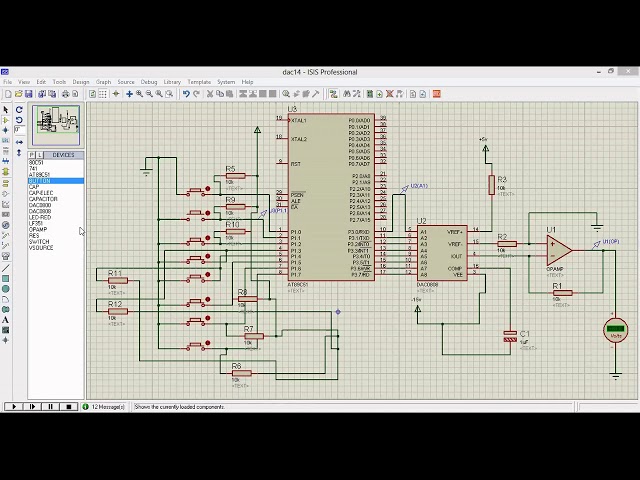Image resolution: width=640 pixels, height=480 pixels.
Task: Click the Redraw display icon
Action: point(93,94)
